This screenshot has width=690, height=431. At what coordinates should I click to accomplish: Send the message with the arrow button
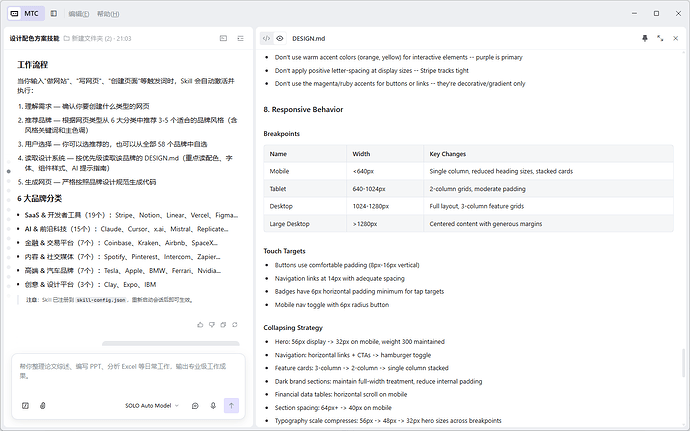click(x=231, y=405)
